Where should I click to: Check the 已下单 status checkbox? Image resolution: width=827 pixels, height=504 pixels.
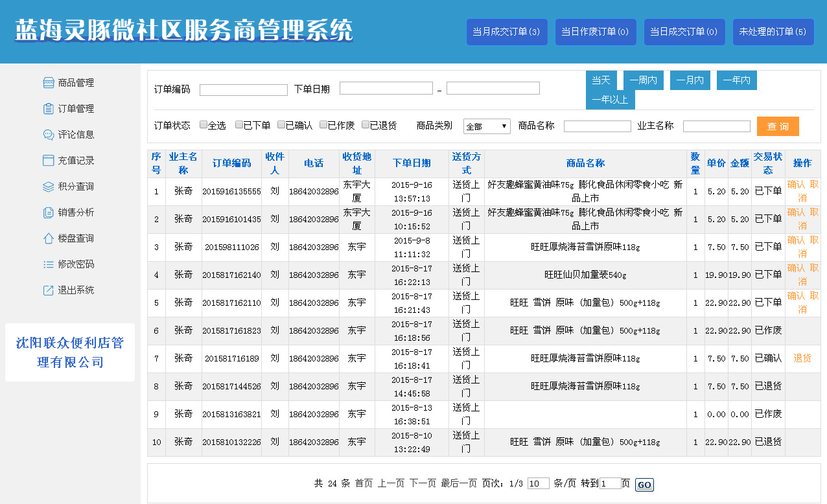[239, 124]
